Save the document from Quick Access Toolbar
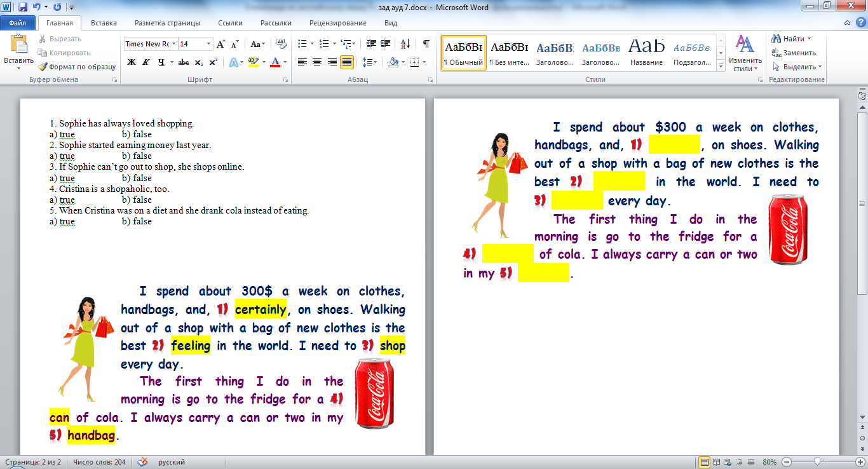868x469 pixels. point(23,8)
